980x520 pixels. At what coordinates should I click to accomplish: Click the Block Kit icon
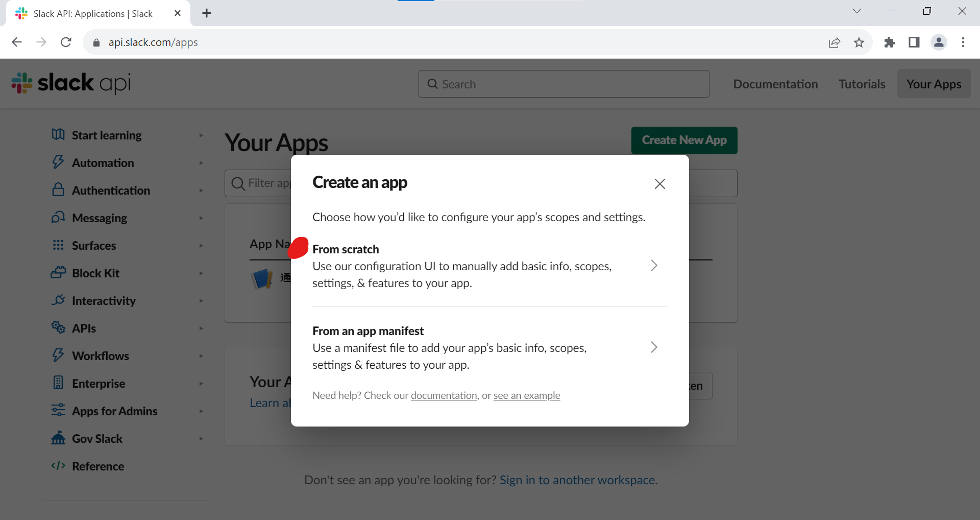58,273
